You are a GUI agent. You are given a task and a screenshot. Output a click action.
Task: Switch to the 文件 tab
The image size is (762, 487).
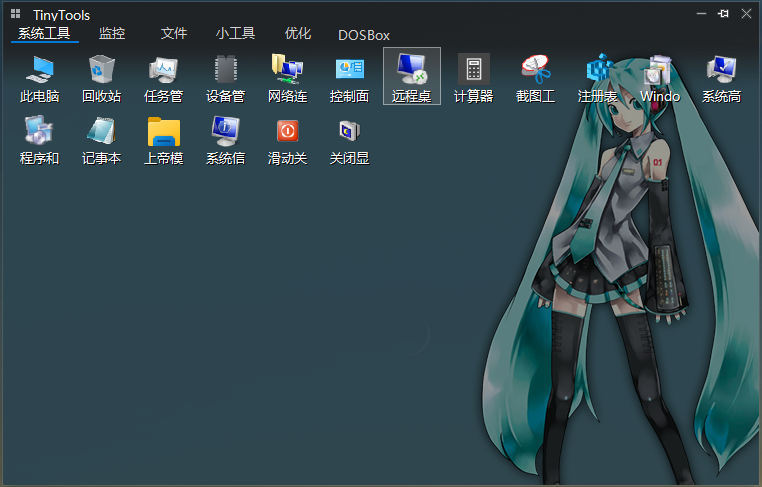click(174, 34)
